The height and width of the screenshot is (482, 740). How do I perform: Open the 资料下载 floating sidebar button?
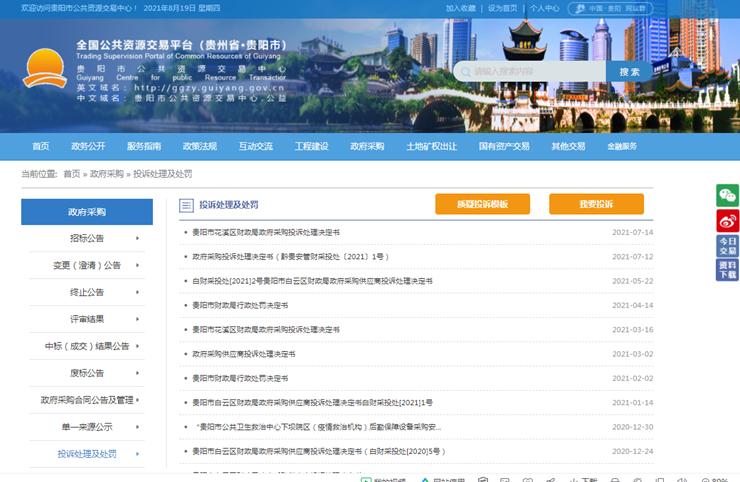(x=727, y=270)
